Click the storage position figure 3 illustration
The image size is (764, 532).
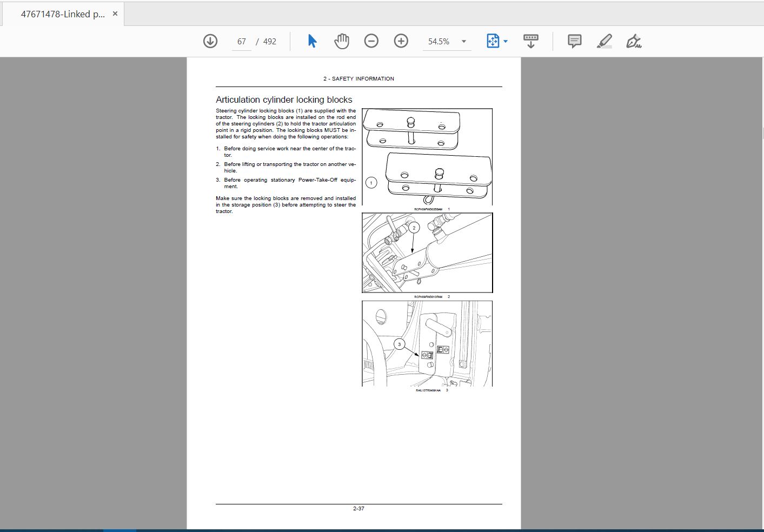point(427,343)
